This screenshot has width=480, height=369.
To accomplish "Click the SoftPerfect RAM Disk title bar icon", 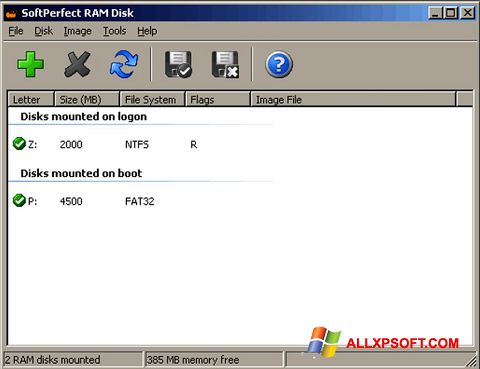I will 11,14.
